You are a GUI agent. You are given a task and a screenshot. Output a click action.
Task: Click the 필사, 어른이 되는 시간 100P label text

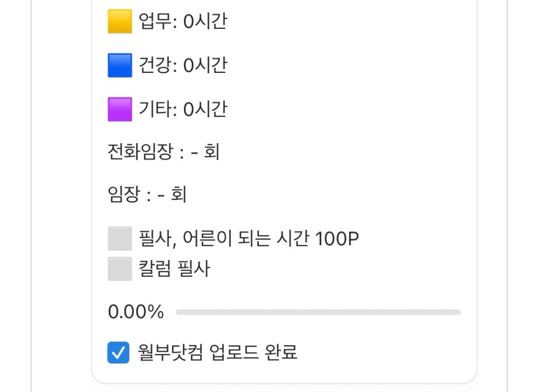click(x=248, y=238)
